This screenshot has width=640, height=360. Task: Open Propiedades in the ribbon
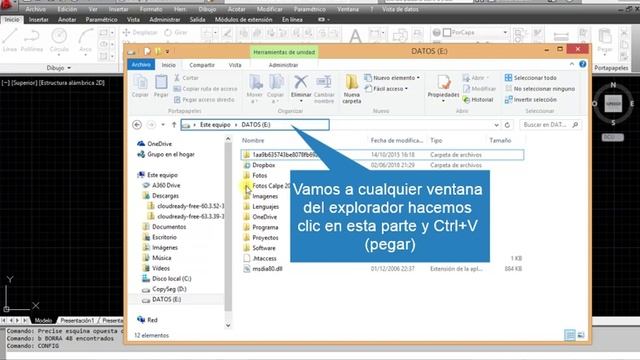(443, 88)
